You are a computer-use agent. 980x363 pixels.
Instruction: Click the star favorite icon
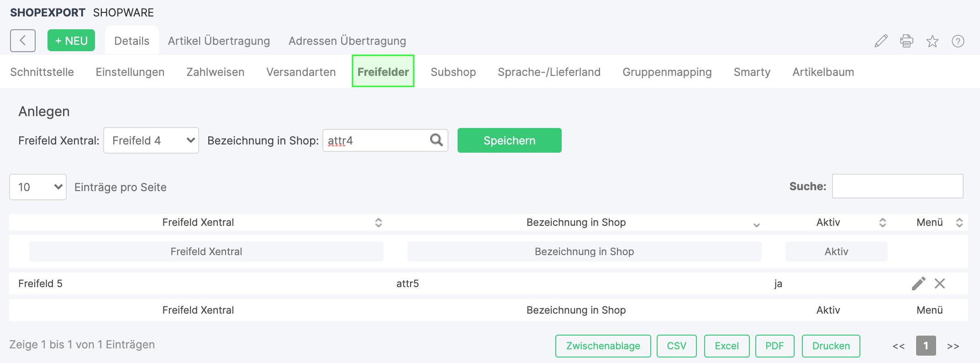[x=932, y=41]
